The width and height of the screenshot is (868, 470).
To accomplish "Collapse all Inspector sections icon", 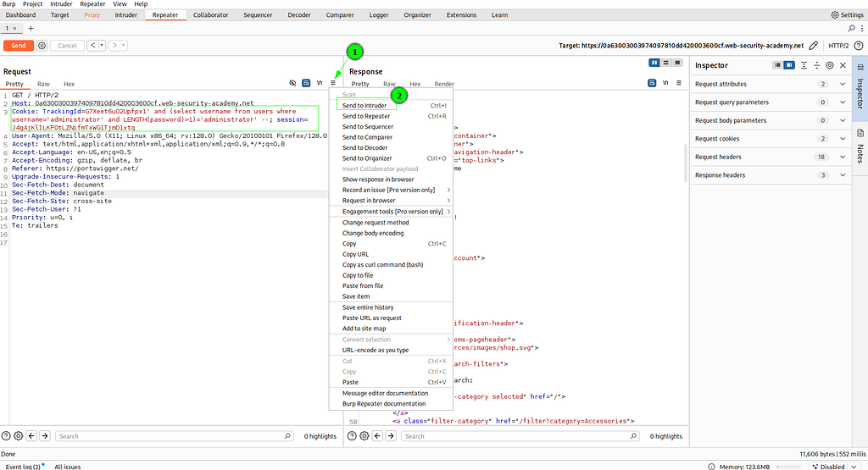I will click(x=816, y=65).
